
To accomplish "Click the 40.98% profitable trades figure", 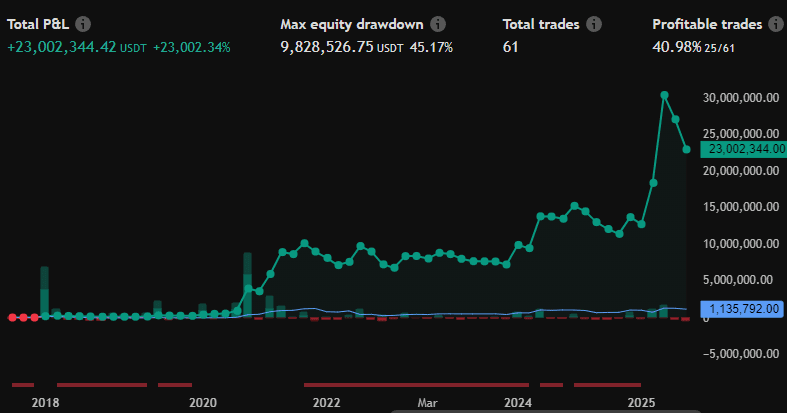I will (x=677, y=47).
